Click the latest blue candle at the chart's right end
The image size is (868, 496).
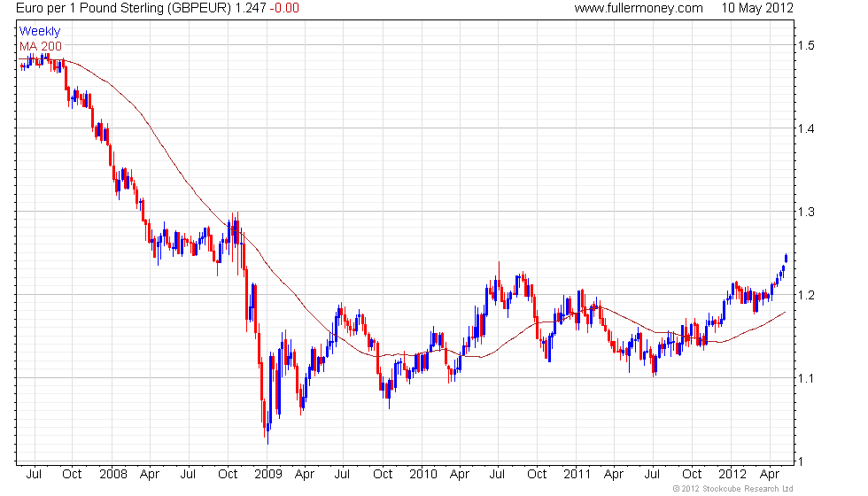(x=787, y=258)
